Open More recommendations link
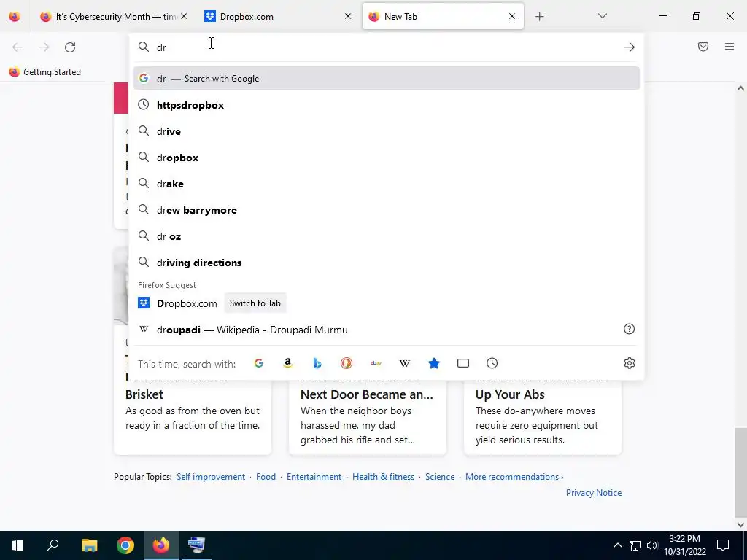Image resolution: width=747 pixels, height=560 pixels. [x=514, y=477]
